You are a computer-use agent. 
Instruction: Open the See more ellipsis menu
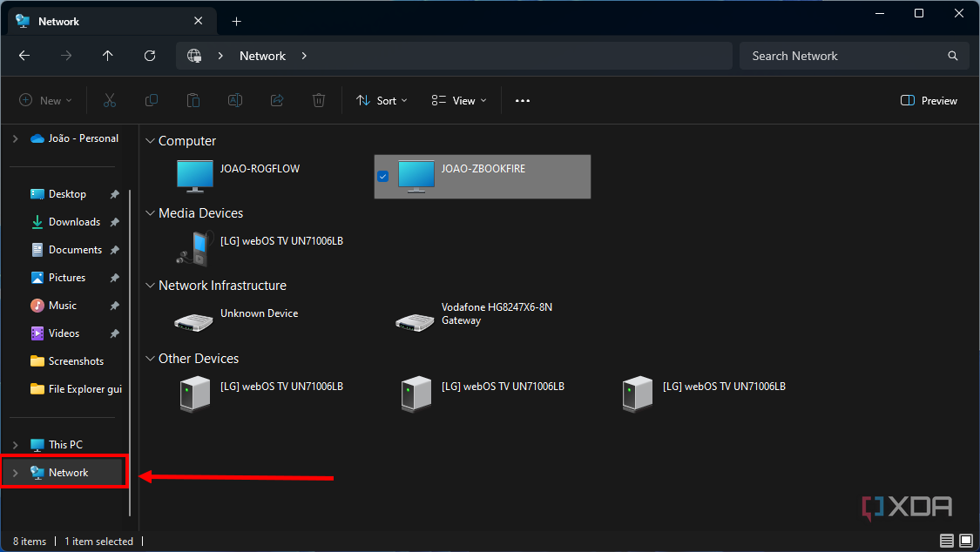[523, 100]
